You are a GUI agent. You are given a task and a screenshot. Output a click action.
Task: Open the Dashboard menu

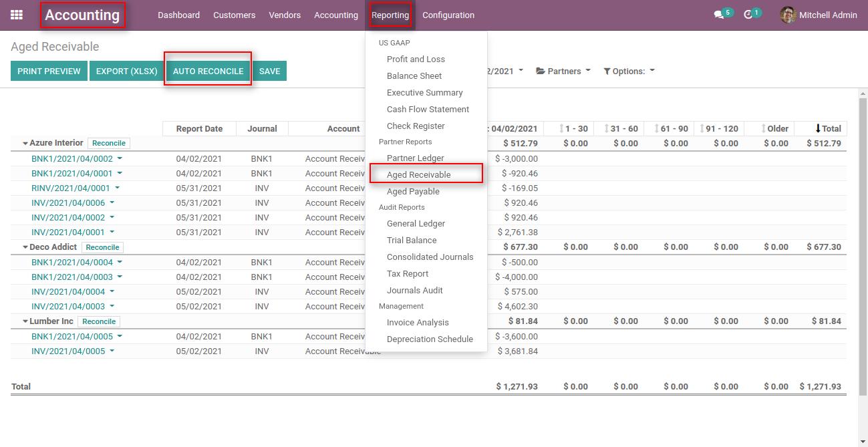point(178,15)
